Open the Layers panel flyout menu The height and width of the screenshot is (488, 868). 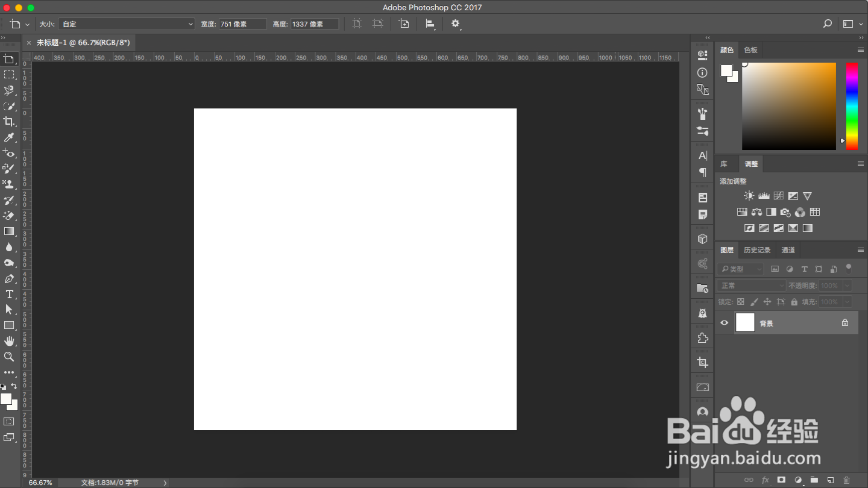pos(860,250)
